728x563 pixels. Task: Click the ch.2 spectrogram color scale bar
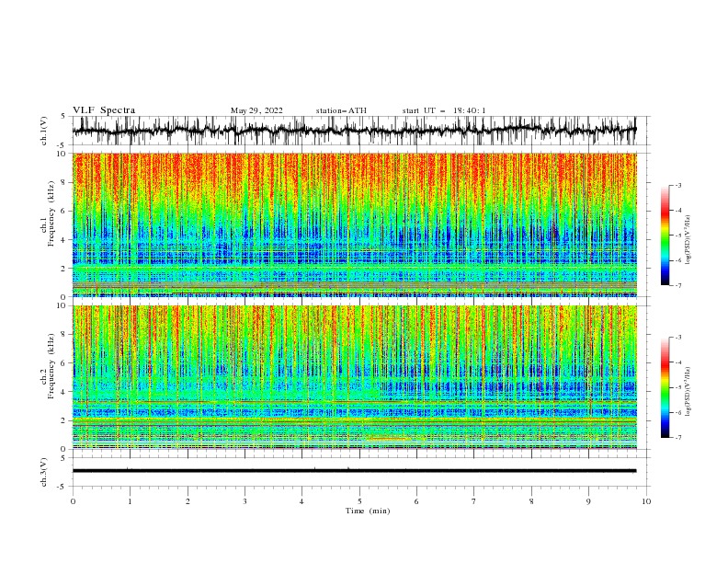pos(665,387)
